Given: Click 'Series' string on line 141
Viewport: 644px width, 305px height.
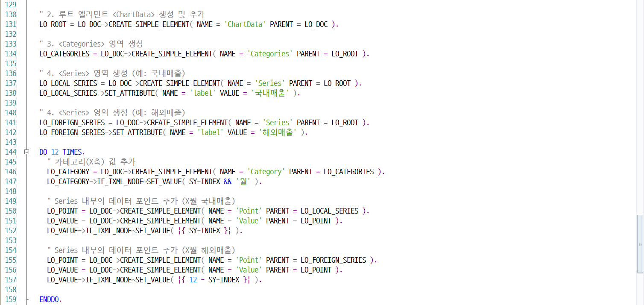Looking at the screenshot, I should (278, 123).
